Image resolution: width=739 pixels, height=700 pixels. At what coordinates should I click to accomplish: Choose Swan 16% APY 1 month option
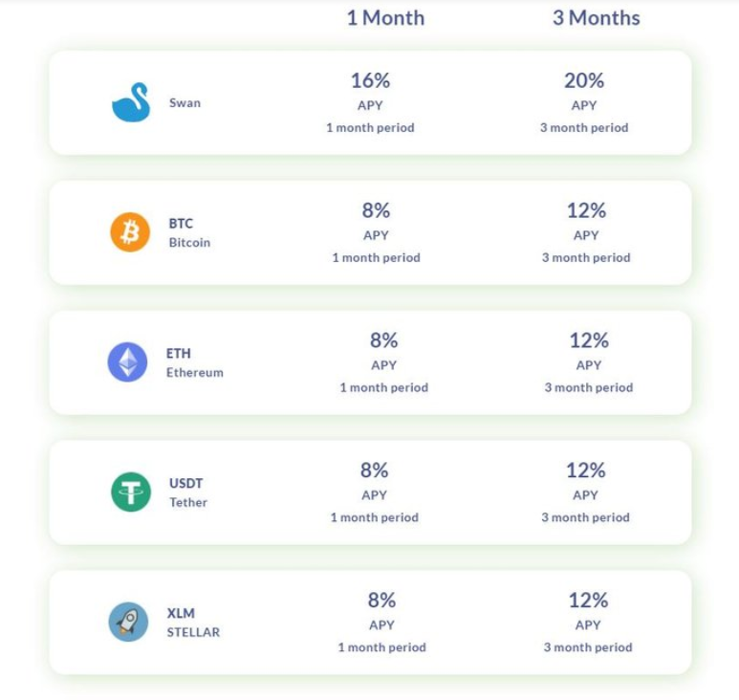pos(370,102)
